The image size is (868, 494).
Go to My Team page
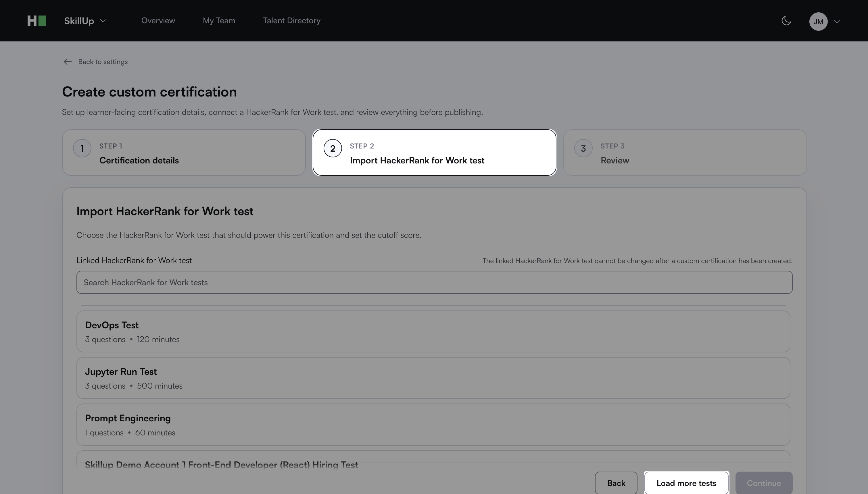pyautogui.click(x=219, y=21)
